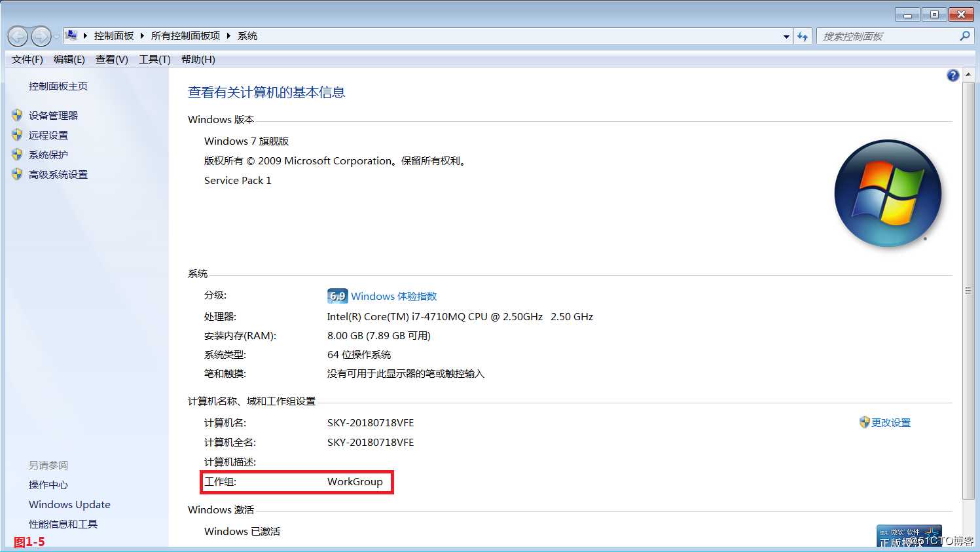Click the vertical scrollbar thumb

[x=968, y=290]
